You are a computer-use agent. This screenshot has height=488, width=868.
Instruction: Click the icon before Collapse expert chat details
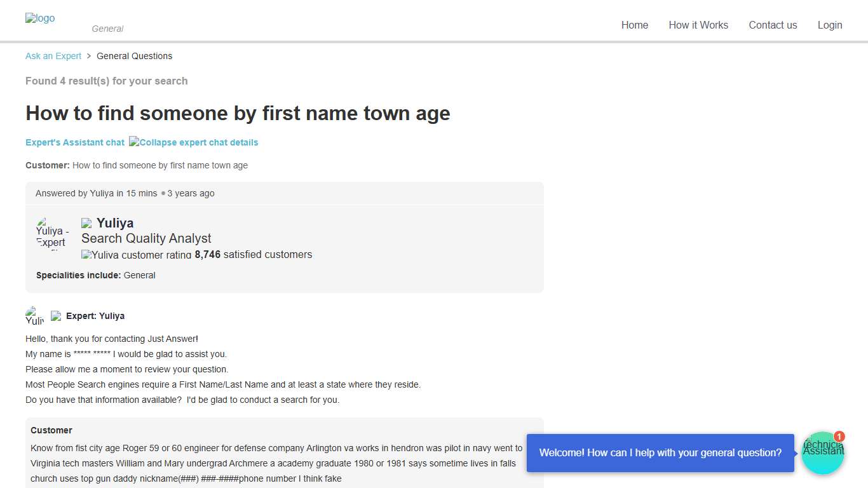tap(133, 142)
